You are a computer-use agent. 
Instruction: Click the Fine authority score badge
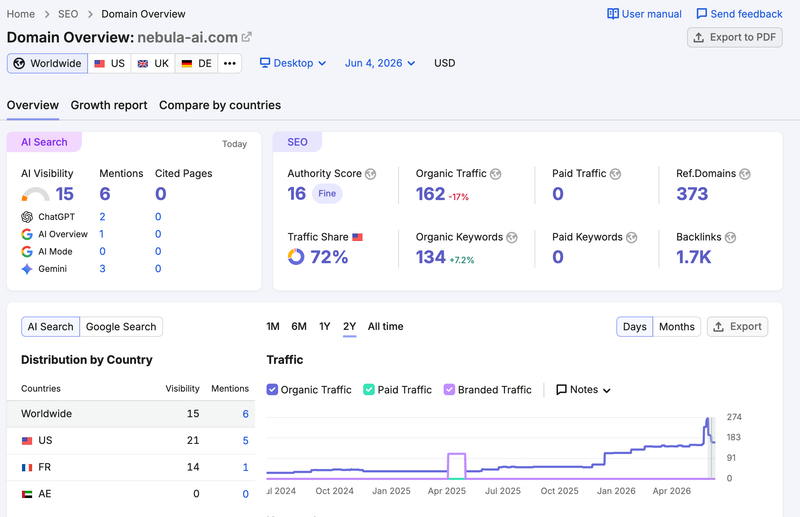327,193
